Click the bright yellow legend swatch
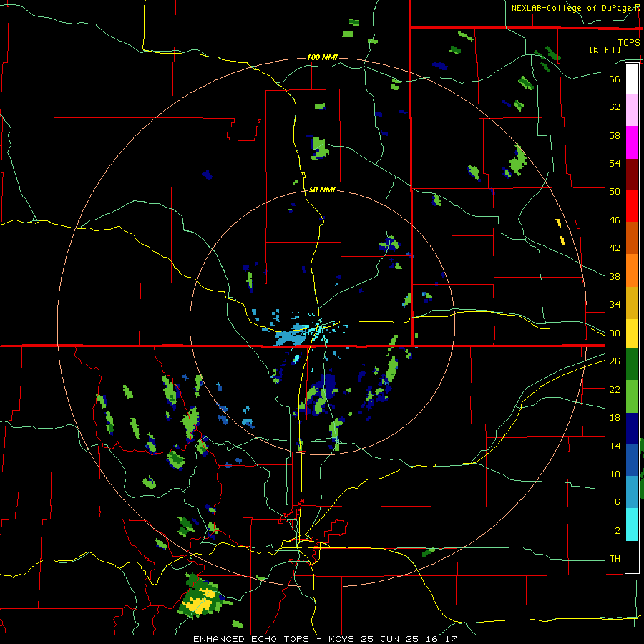 point(632,333)
